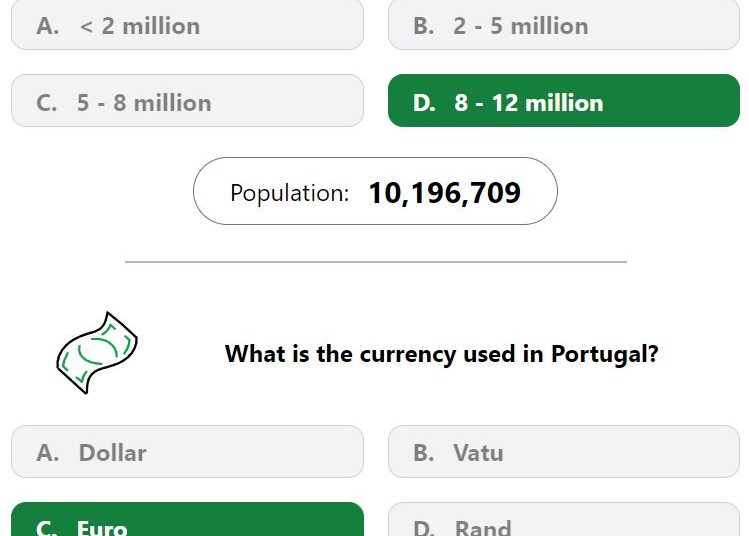Choose the "2 - 5 million" option
The width and height of the screenshot is (749, 536).
(564, 25)
